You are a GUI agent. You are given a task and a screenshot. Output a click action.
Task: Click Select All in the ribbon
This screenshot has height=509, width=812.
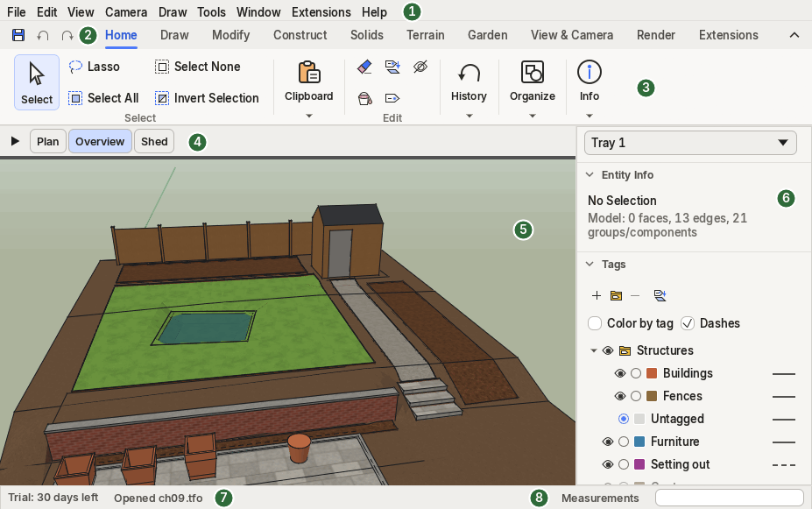[103, 98]
